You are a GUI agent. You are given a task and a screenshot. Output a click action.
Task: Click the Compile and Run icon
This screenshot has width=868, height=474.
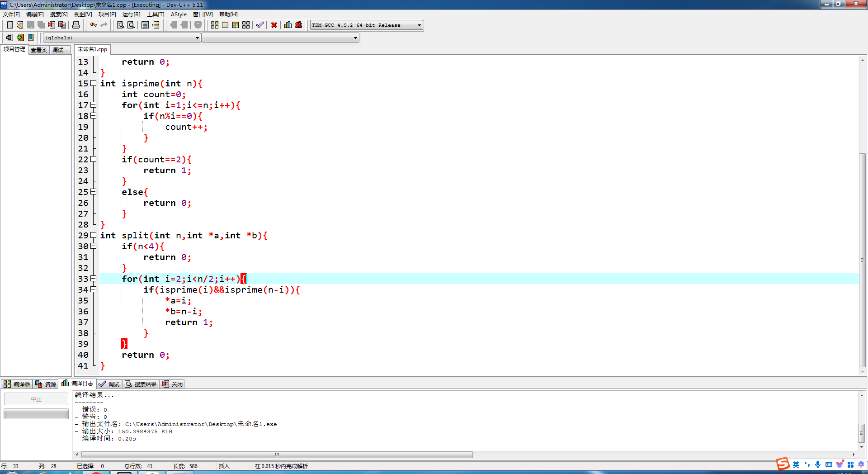pos(236,25)
